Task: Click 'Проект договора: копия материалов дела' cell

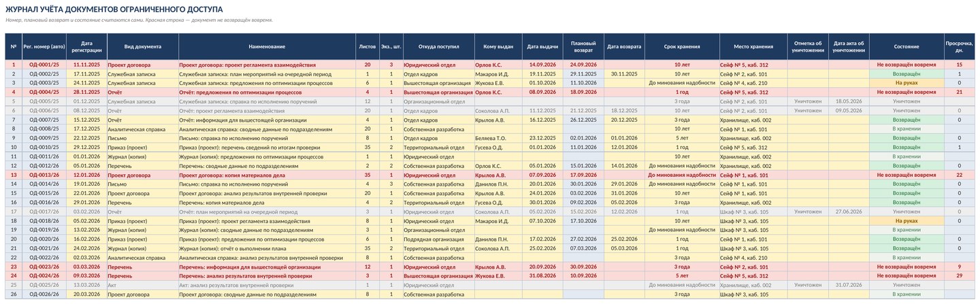Action: (x=267, y=175)
